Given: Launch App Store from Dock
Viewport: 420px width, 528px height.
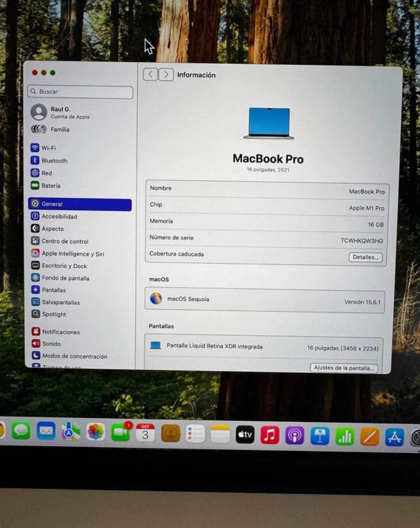Looking at the screenshot, I should 394,437.
